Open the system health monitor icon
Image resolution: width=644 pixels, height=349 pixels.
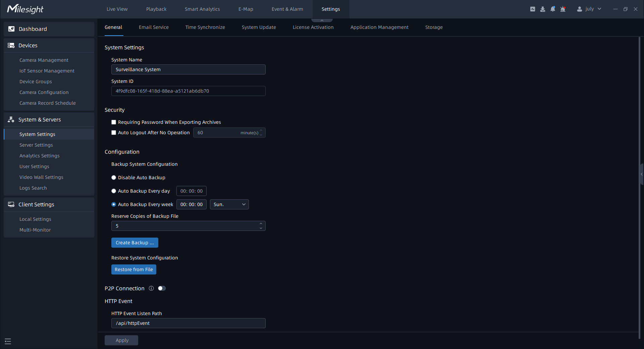click(x=533, y=9)
